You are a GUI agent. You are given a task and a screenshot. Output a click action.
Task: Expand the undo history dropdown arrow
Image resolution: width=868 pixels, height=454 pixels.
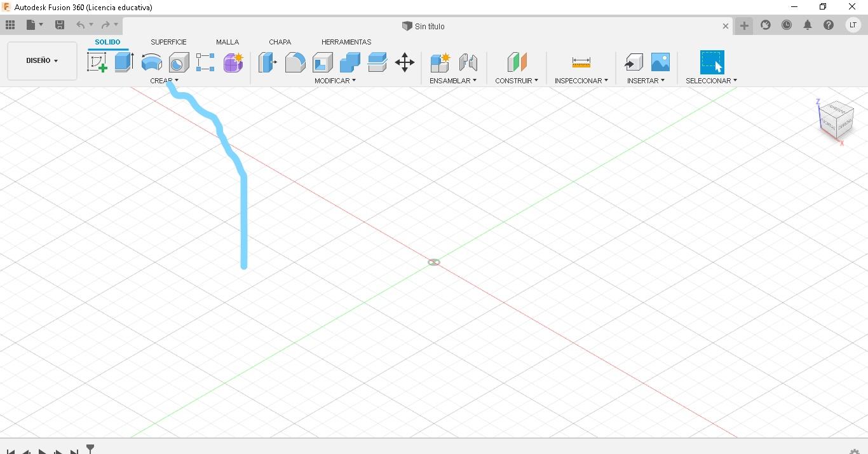click(91, 25)
